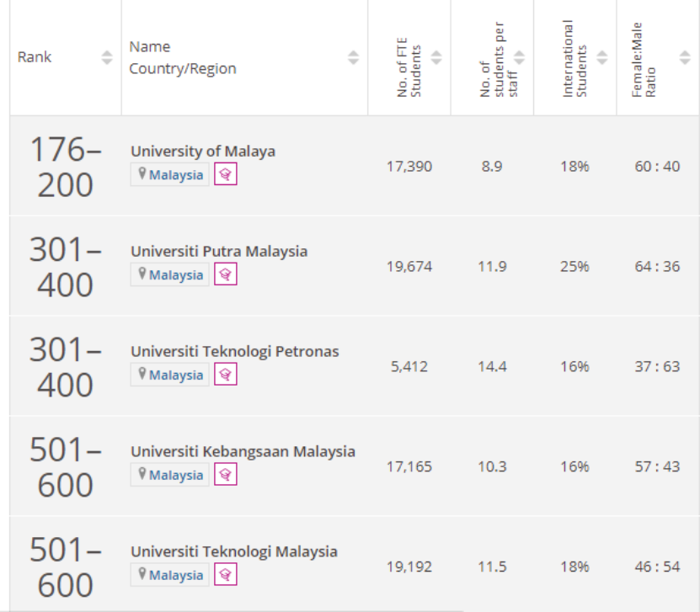The image size is (700, 612).
Task: Sort by Name Country/Region arrows
Action: pyautogui.click(x=353, y=57)
